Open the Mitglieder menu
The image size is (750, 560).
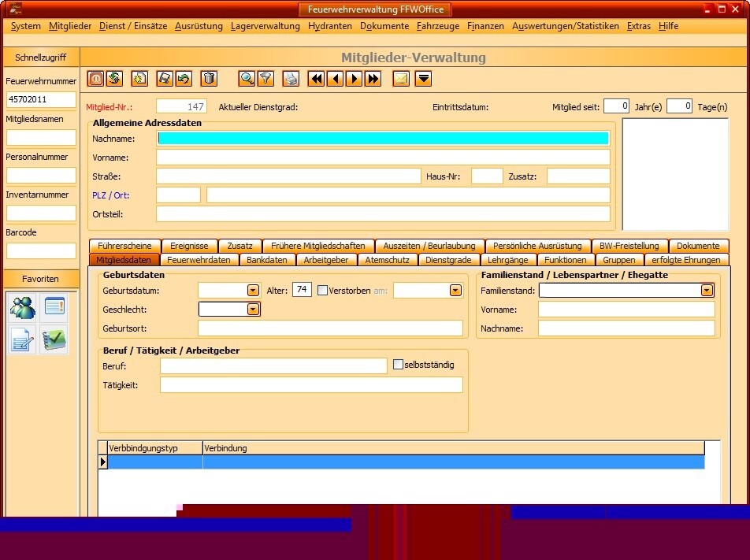(70, 26)
